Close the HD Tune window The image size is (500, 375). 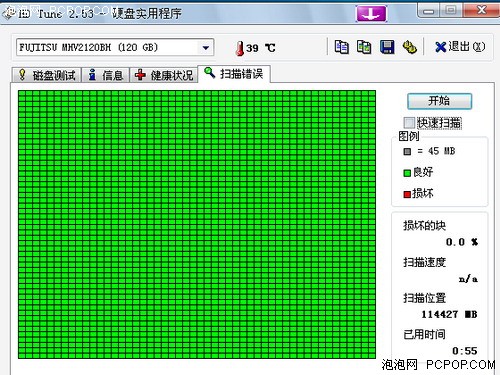(481, 10)
